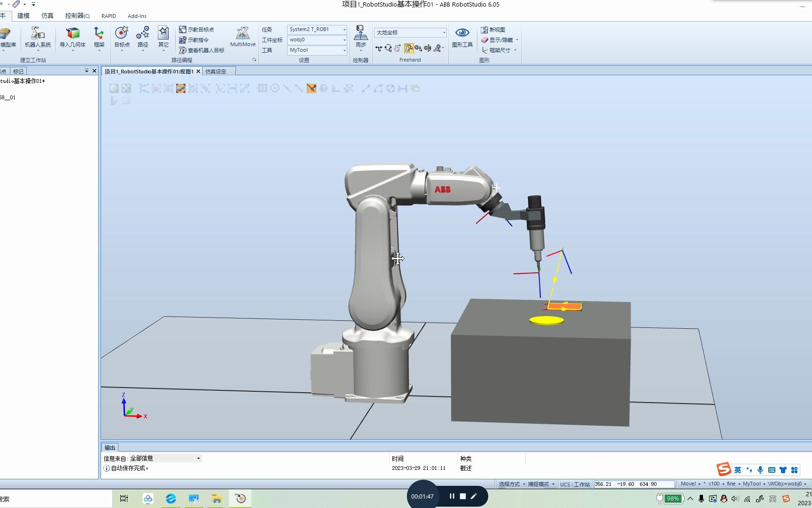
Task: Select the Freehand rotate tool
Action: [388, 48]
